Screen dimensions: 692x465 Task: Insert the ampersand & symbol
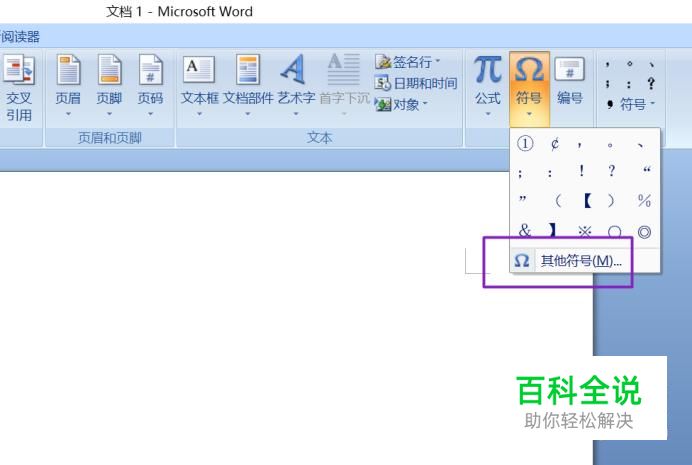525,230
